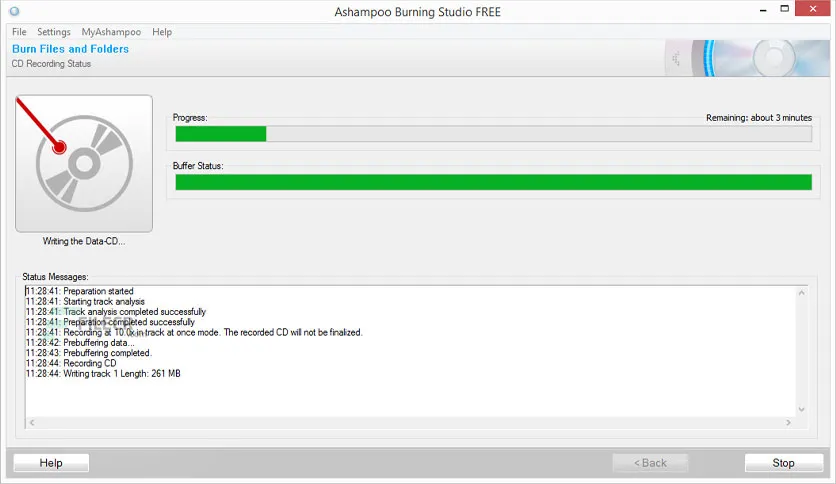
Task: Click the Ashampoo app icon in title bar
Action: (x=14, y=12)
